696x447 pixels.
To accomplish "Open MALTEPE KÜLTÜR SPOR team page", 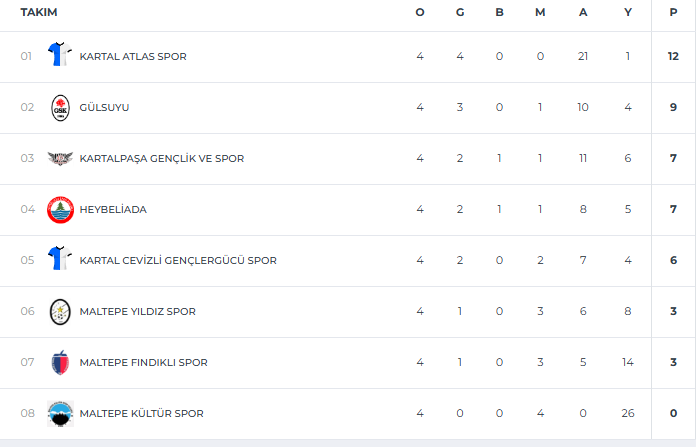I will pyautogui.click(x=141, y=413).
